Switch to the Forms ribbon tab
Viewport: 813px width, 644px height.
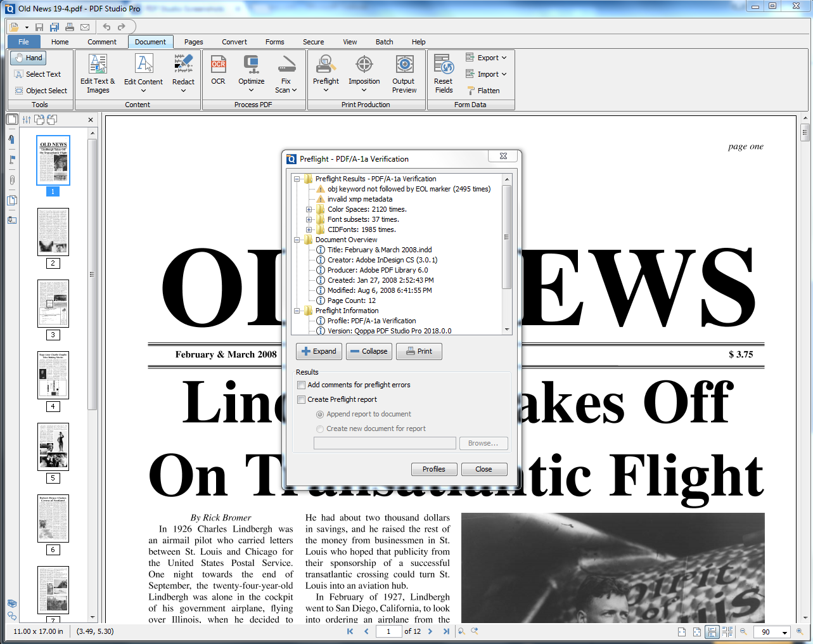pos(274,42)
